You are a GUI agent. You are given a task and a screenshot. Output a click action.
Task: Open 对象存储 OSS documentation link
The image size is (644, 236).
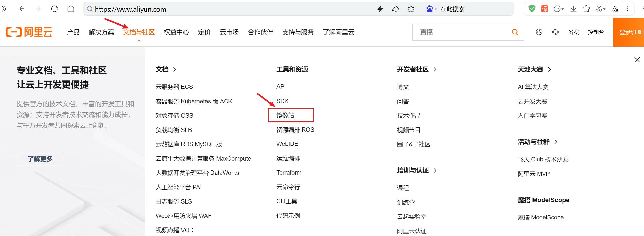click(174, 116)
